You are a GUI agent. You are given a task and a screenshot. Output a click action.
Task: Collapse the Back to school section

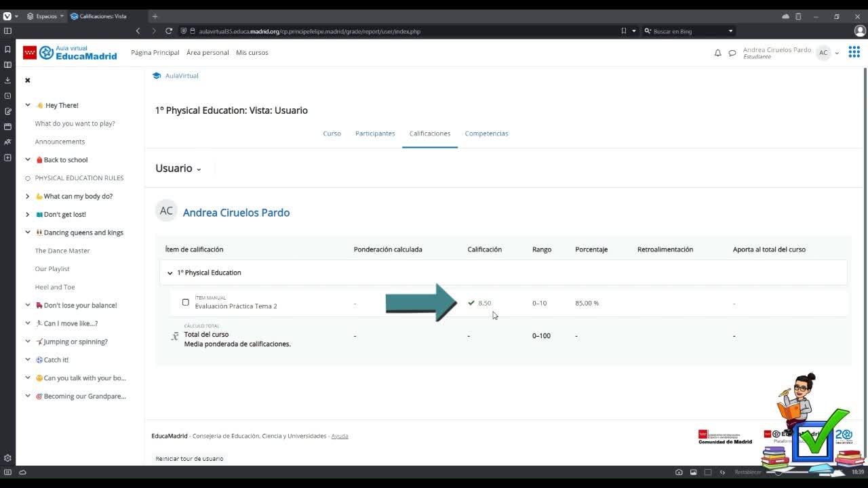pos(28,160)
